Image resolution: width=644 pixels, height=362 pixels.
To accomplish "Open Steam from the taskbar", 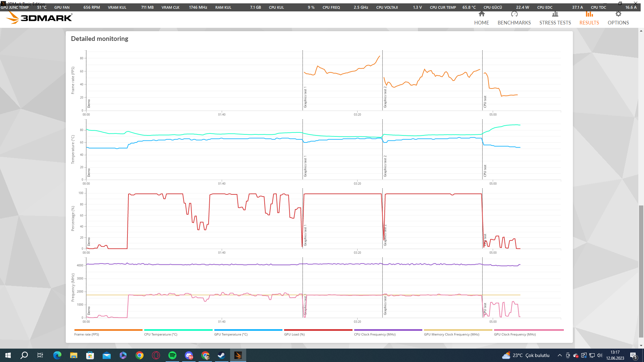I will pyautogui.click(x=221, y=355).
